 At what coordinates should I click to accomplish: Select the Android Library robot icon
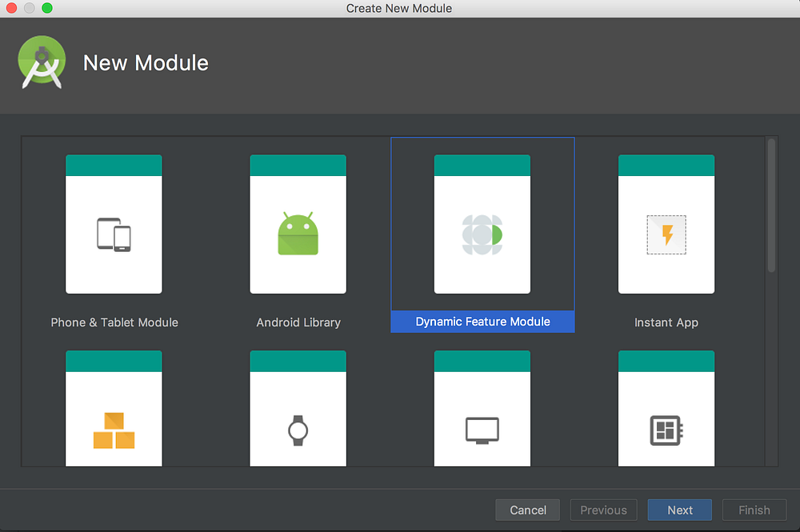298,232
